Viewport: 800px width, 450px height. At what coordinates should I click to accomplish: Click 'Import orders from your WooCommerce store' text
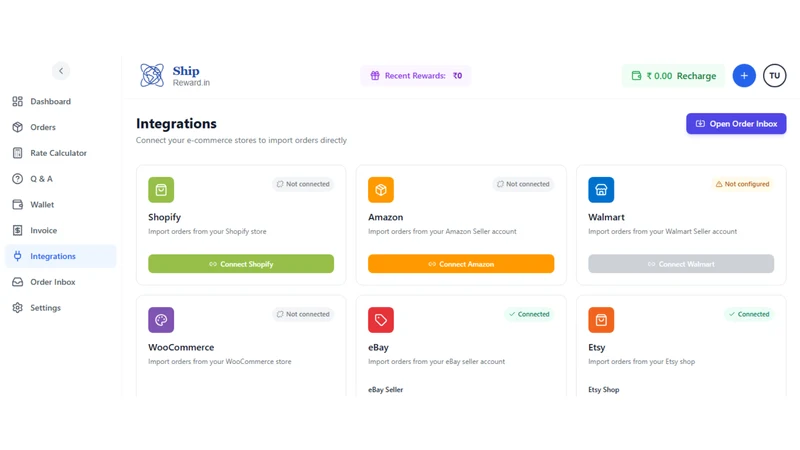[220, 362]
